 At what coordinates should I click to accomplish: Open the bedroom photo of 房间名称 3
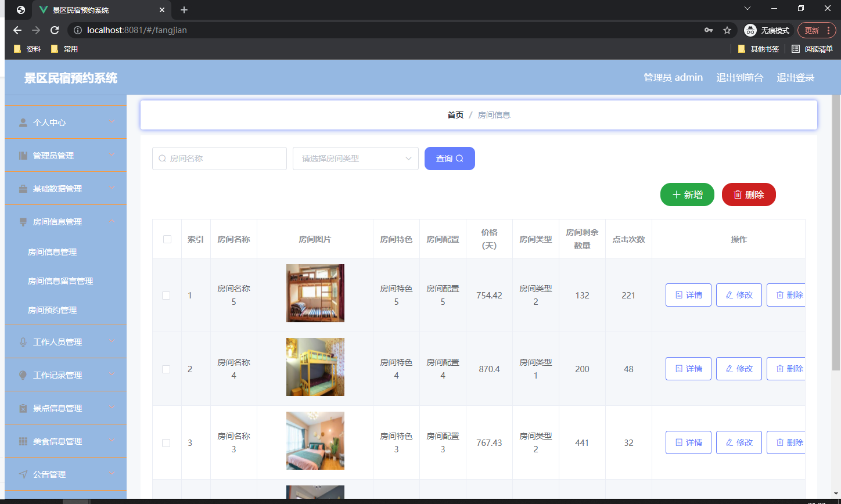(315, 441)
